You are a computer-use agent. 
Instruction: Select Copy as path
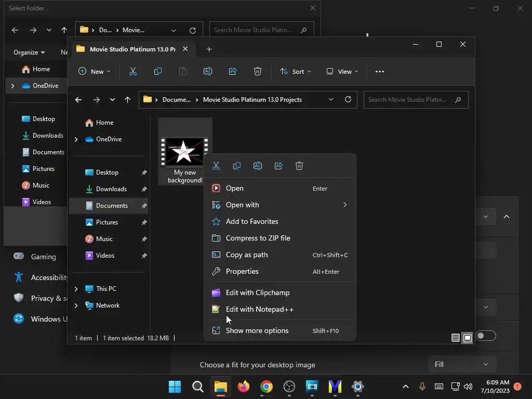[x=280, y=255]
